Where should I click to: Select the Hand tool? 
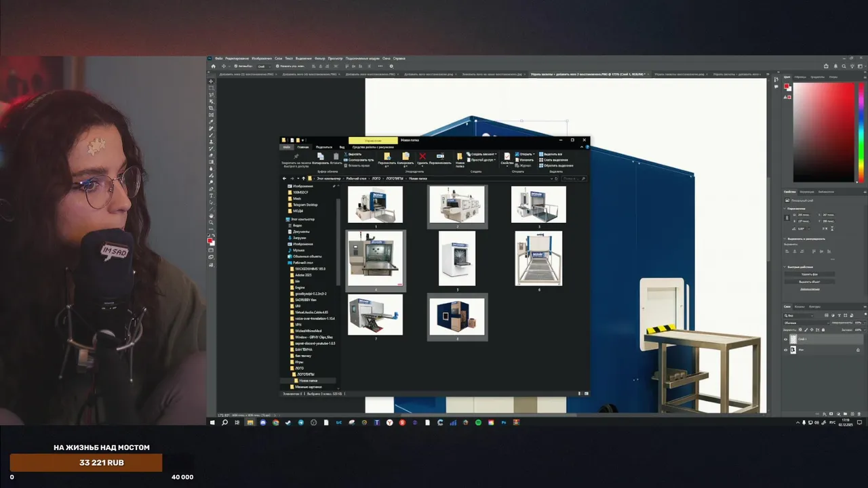212,216
